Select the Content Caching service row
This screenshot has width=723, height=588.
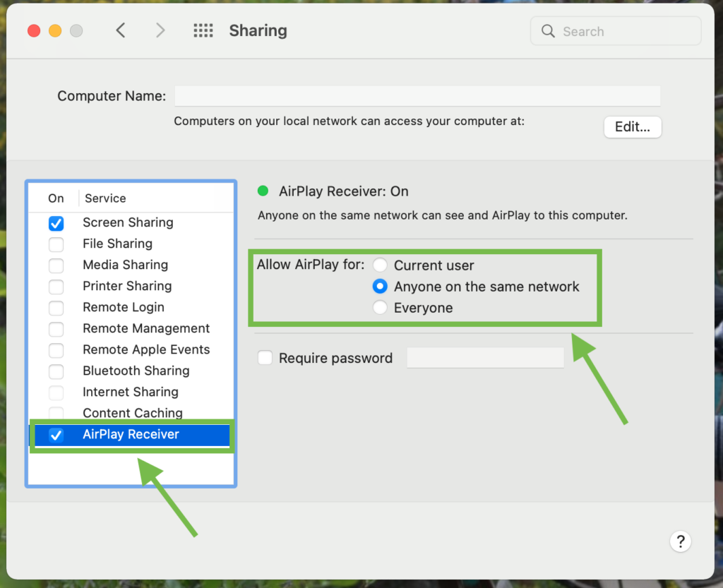[131, 413]
